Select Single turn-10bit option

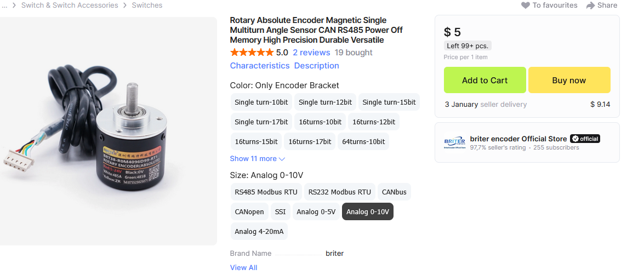261,102
